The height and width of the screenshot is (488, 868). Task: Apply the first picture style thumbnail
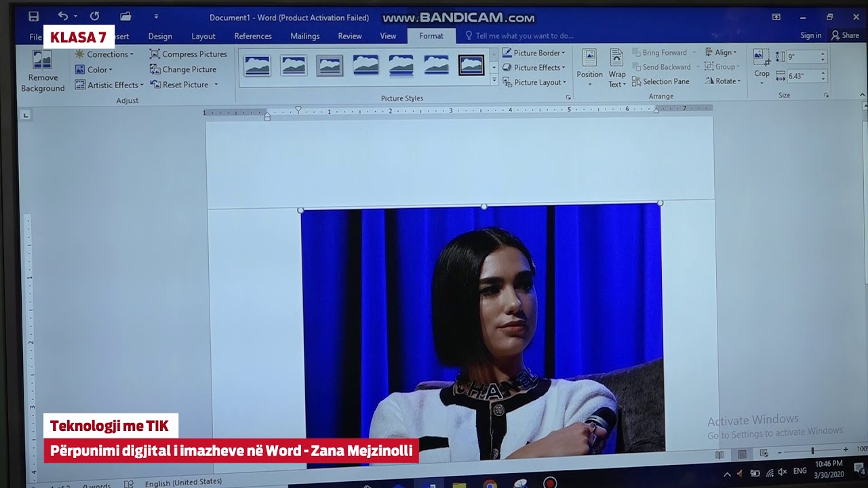(x=258, y=65)
